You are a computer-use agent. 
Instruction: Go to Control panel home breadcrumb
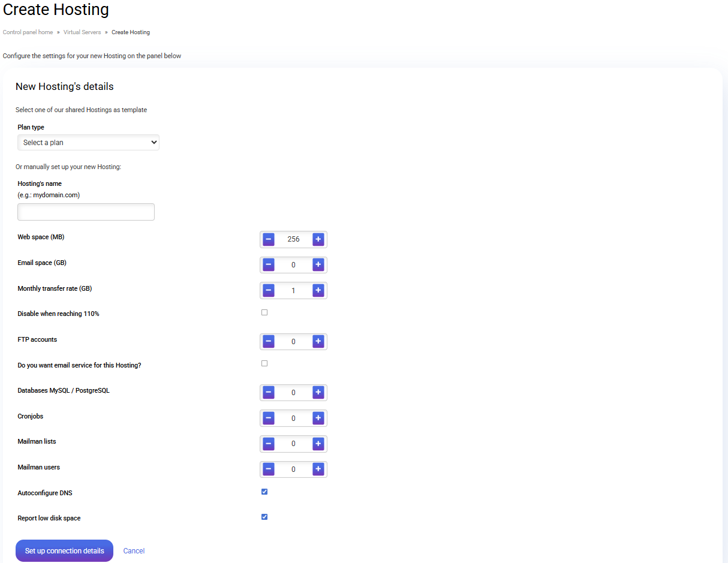point(28,32)
